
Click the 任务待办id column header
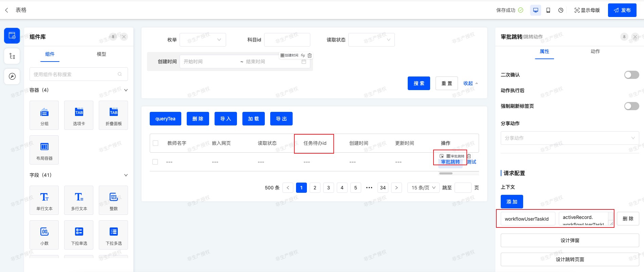pos(315,143)
